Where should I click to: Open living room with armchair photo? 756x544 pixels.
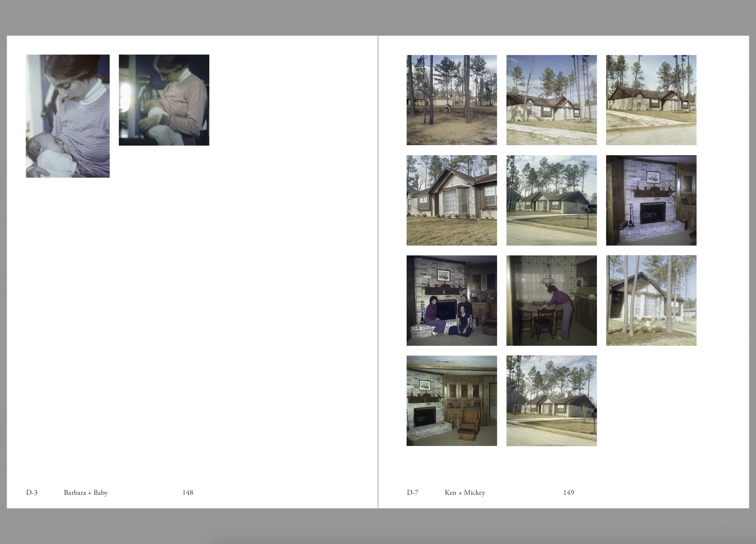click(x=452, y=401)
